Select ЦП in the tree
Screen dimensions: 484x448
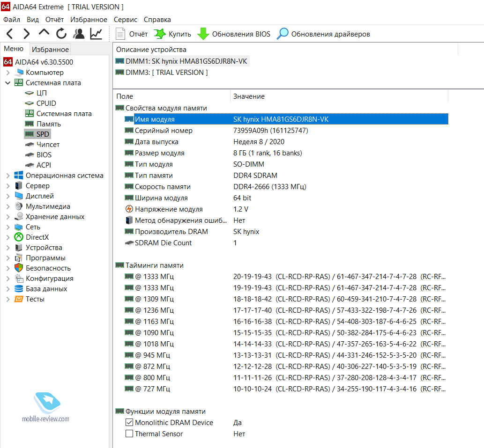point(41,93)
